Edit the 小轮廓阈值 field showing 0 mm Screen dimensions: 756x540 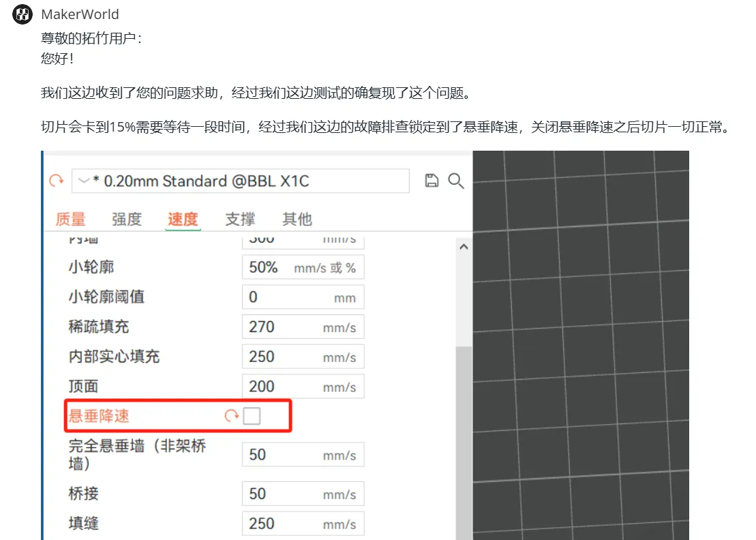(x=303, y=297)
